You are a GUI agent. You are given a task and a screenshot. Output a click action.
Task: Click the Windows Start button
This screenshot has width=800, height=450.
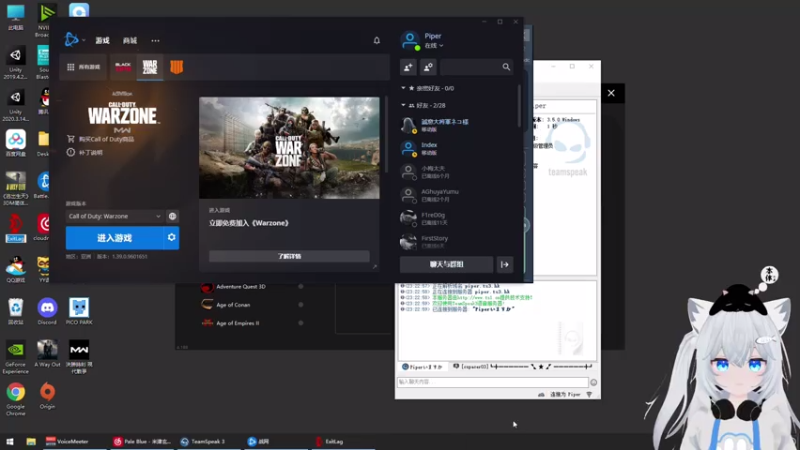click(9, 441)
